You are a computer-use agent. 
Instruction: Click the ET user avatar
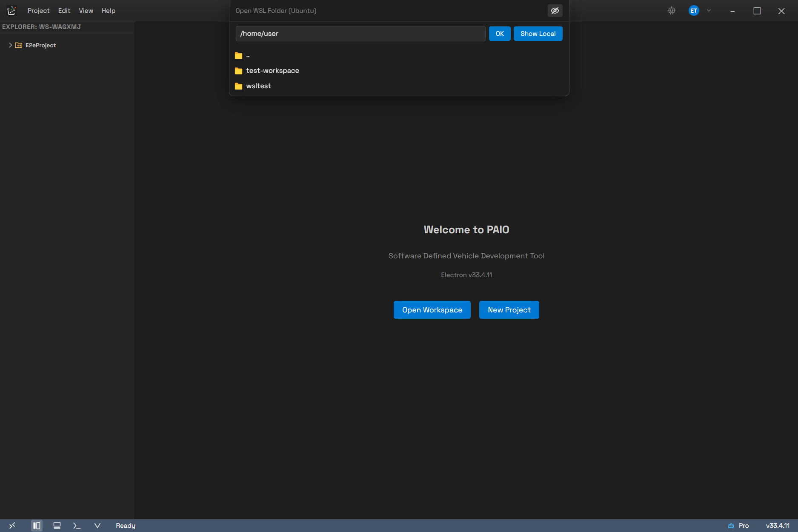(x=694, y=11)
